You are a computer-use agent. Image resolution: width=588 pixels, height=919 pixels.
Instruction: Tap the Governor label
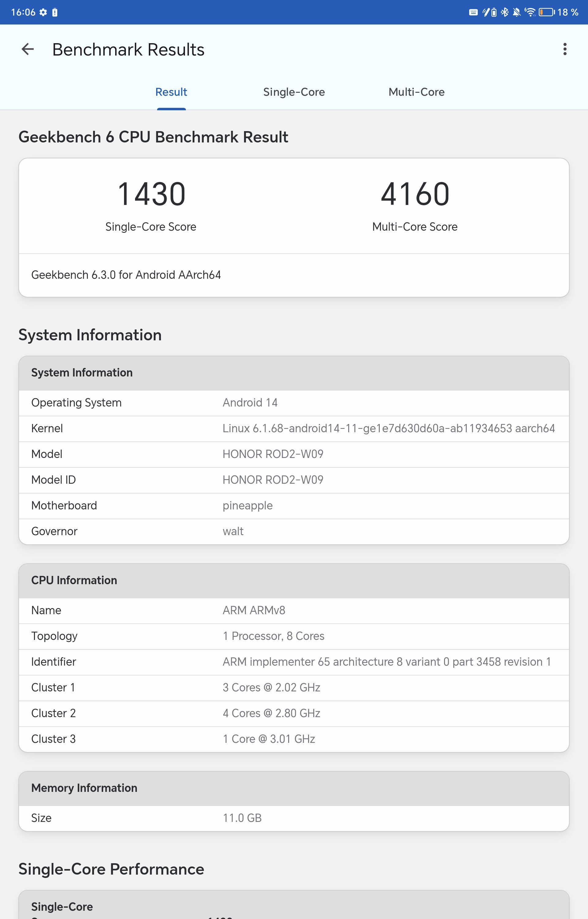click(54, 531)
